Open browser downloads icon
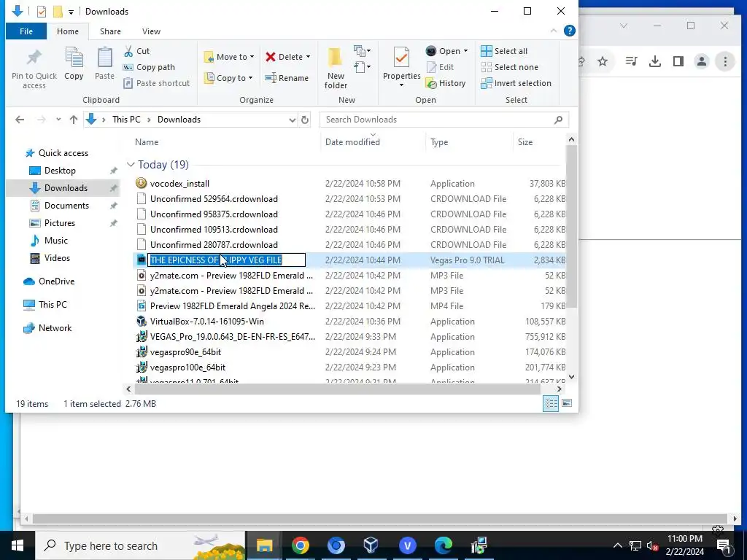Screen dimensions: 747x560 pos(655,61)
